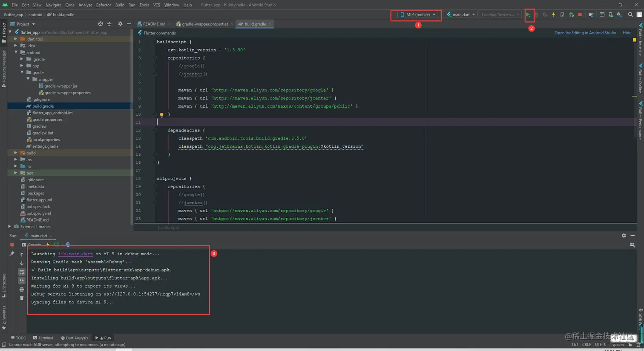Toggle the Flutter Performance side panel
The height and width of the screenshot is (351, 644).
(640, 120)
